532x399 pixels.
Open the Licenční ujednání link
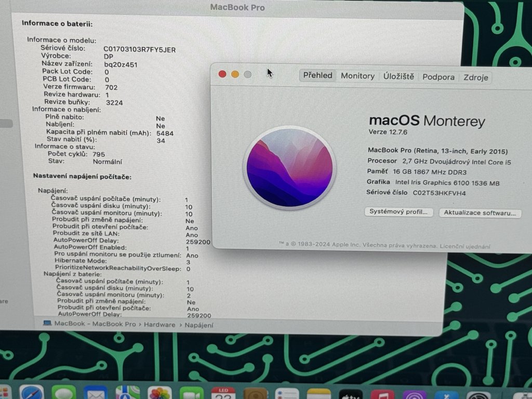click(x=465, y=246)
